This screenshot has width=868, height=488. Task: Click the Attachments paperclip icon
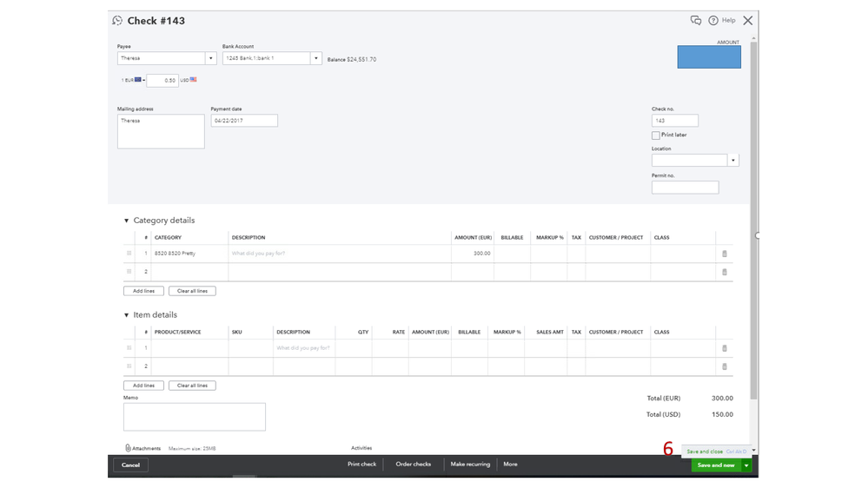pos(128,448)
